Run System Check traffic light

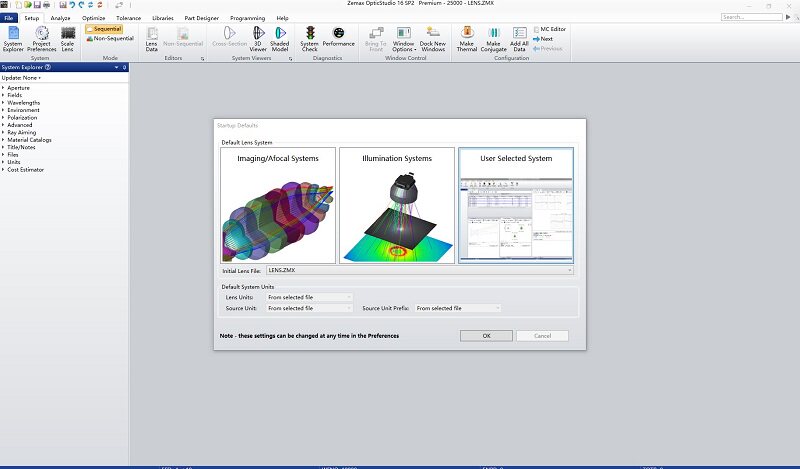(309, 39)
